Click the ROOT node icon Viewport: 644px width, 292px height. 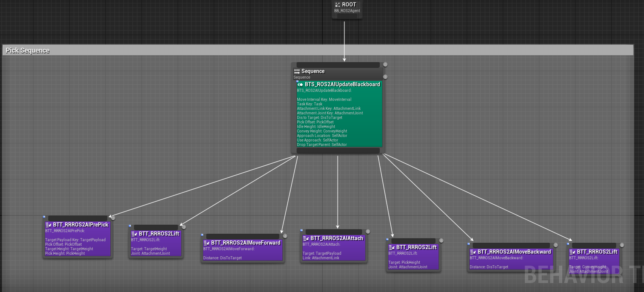[x=338, y=5]
